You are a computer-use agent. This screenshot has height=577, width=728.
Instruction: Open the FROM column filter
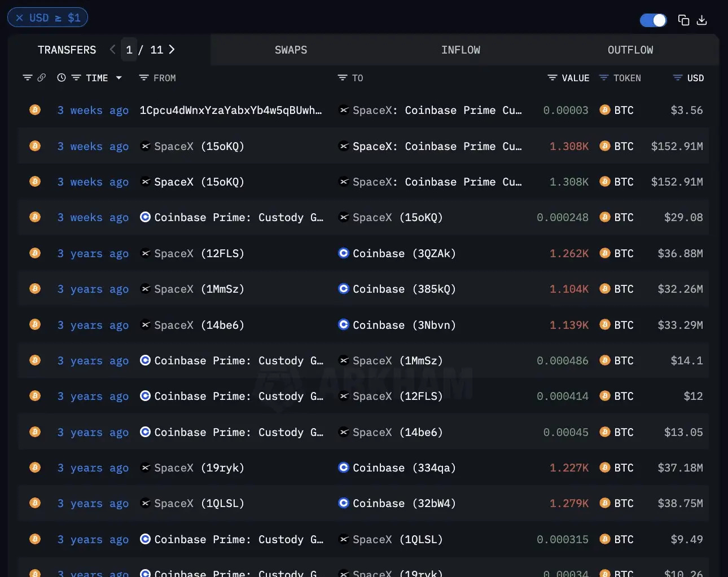click(x=144, y=78)
